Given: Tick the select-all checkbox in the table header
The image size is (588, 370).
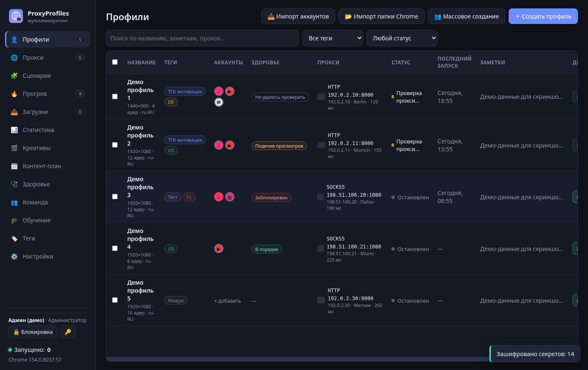Looking at the screenshot, I should click(x=115, y=62).
